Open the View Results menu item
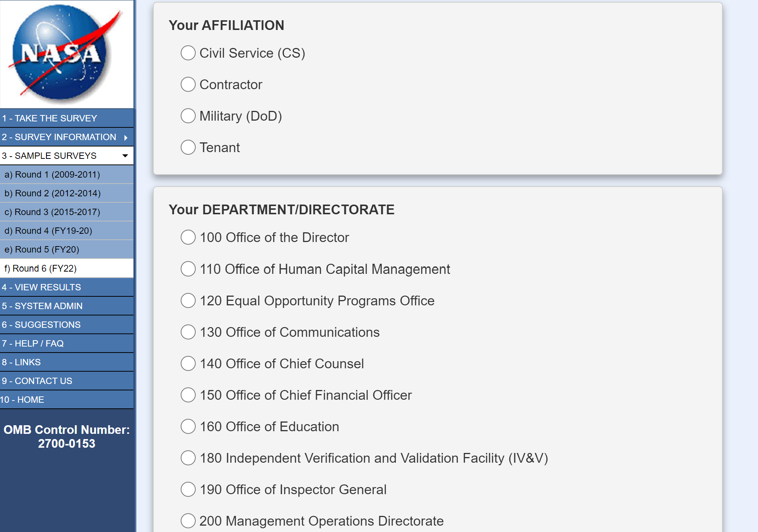 [x=41, y=287]
